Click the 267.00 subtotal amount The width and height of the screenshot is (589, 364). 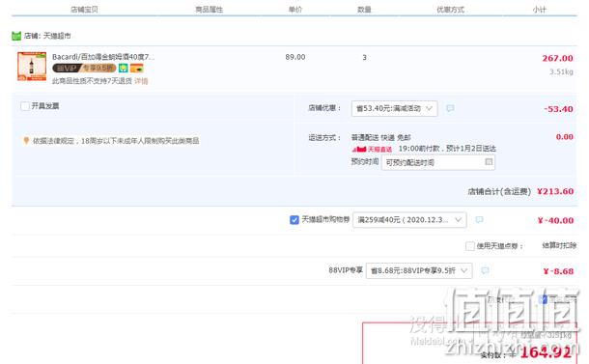pyautogui.click(x=557, y=58)
